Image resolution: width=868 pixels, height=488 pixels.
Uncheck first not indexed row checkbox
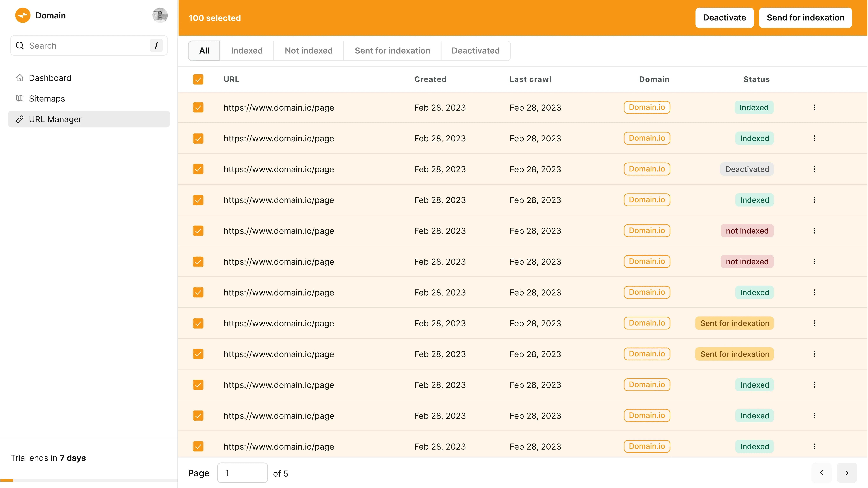198,231
